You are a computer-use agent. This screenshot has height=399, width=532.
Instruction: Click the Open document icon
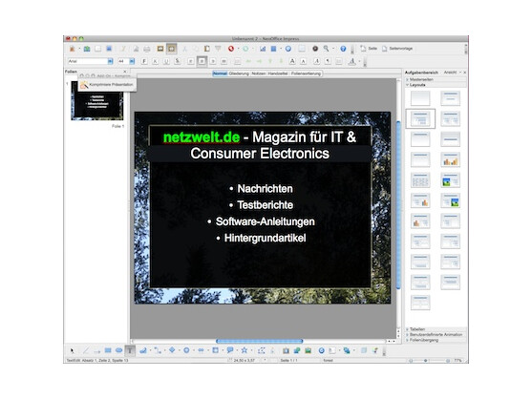(x=87, y=49)
